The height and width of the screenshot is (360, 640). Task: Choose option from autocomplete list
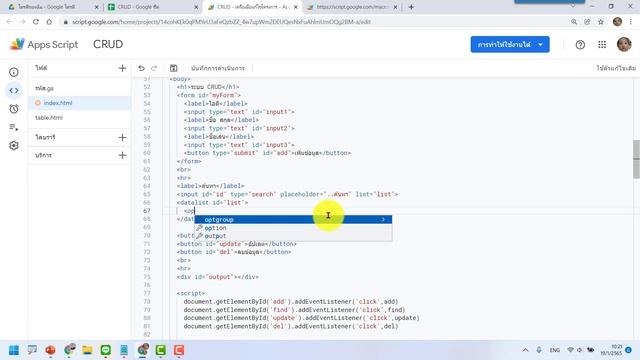pyautogui.click(x=293, y=228)
